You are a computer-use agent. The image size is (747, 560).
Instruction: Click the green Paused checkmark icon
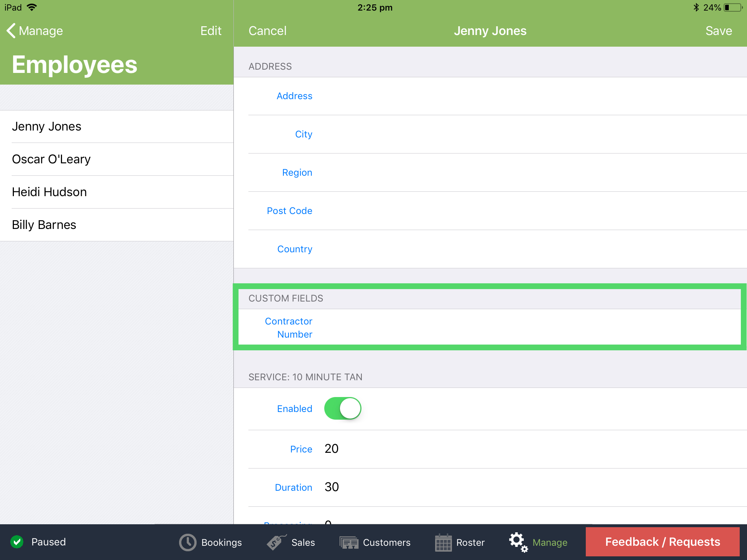pos(17,541)
